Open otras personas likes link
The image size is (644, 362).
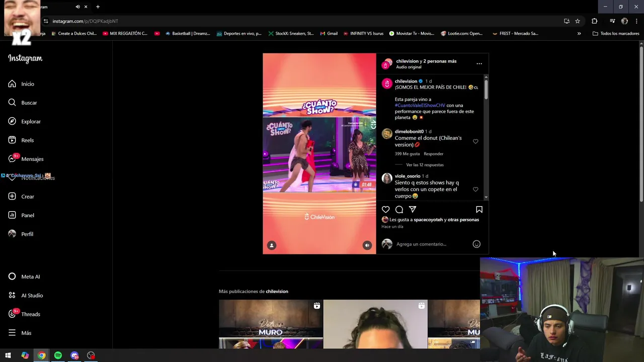(x=463, y=220)
